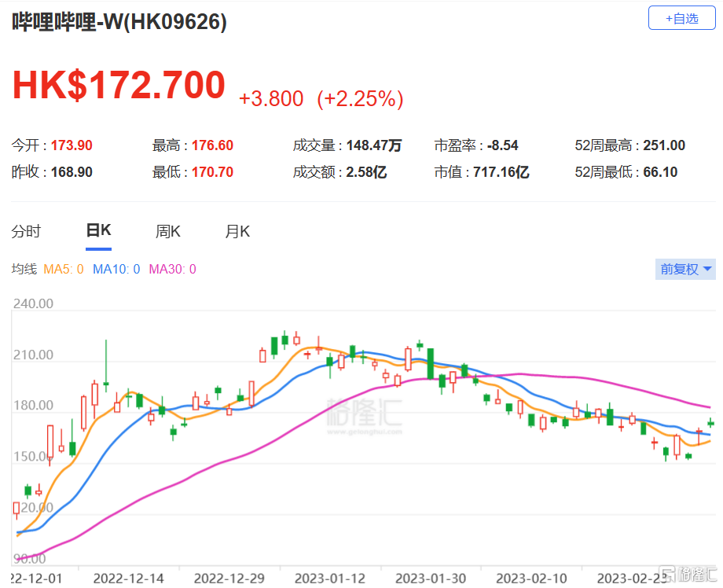The width and height of the screenshot is (723, 588).
Task: Click the 240.00 price axis label
Action: point(33,303)
